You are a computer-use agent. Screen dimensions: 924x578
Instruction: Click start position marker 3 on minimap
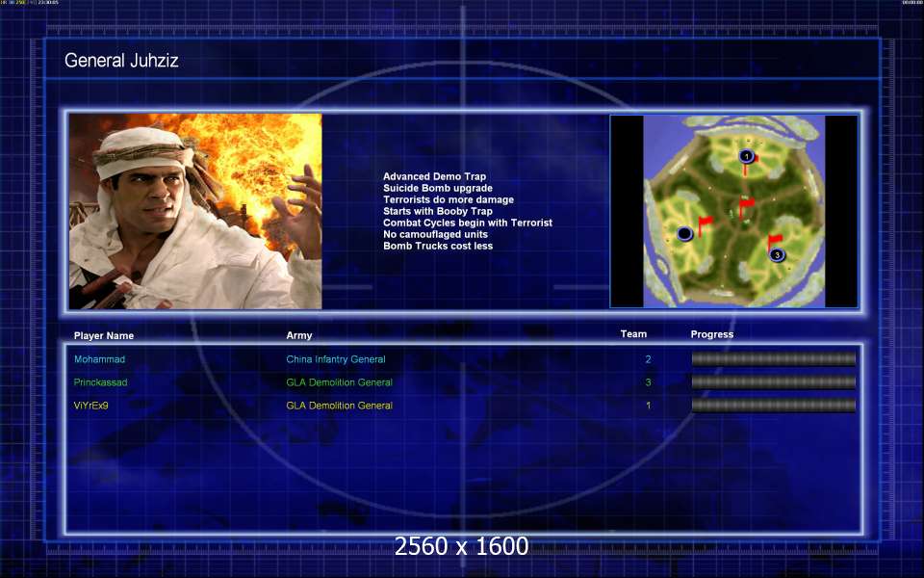click(778, 254)
